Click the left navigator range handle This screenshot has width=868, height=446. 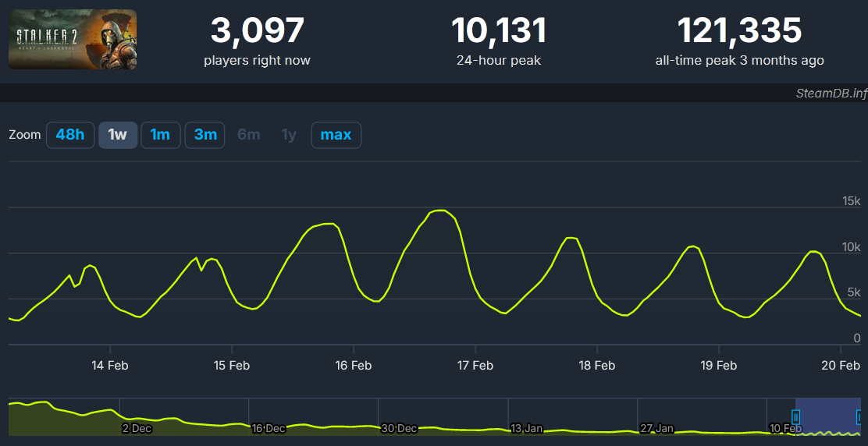click(x=795, y=416)
